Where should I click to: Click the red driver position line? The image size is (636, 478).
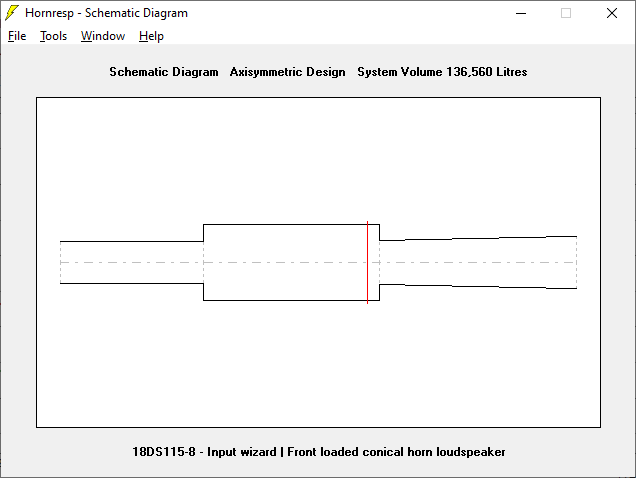(367, 262)
